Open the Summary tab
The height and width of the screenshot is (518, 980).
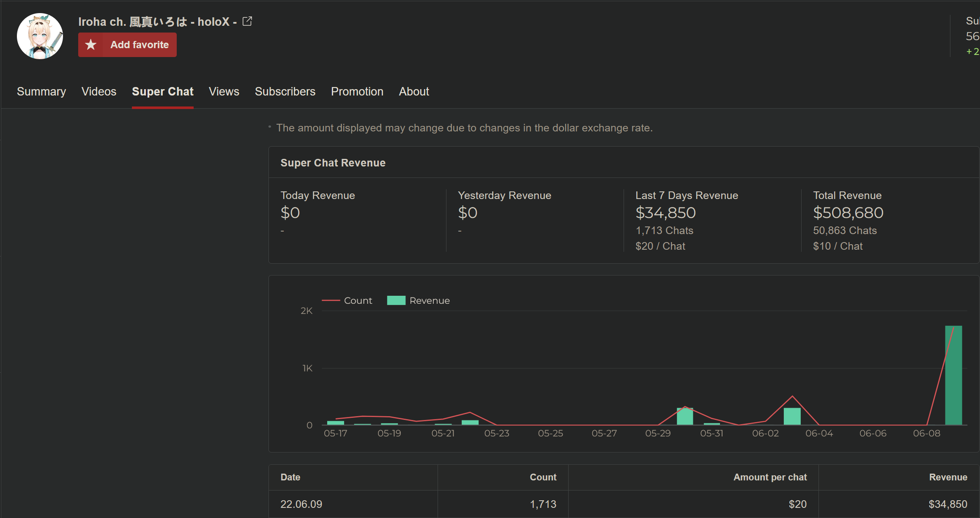[x=41, y=92]
